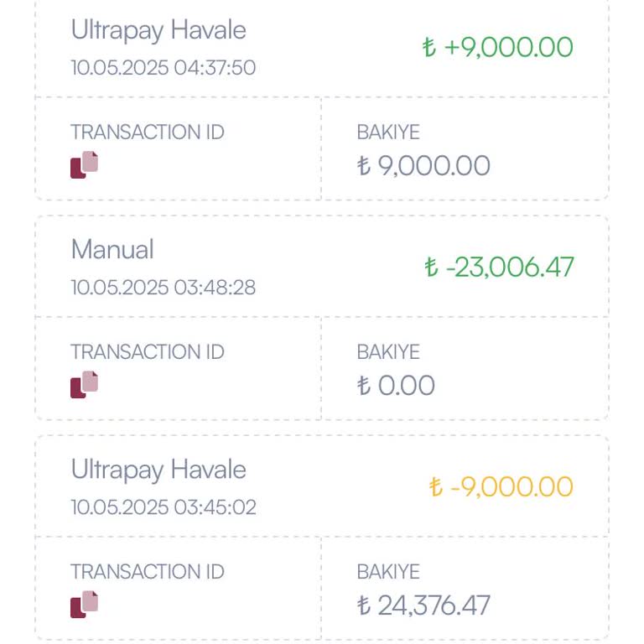This screenshot has width=644, height=644.
Task: Click the ₺ 24,376.47 balance value
Action: click(423, 605)
